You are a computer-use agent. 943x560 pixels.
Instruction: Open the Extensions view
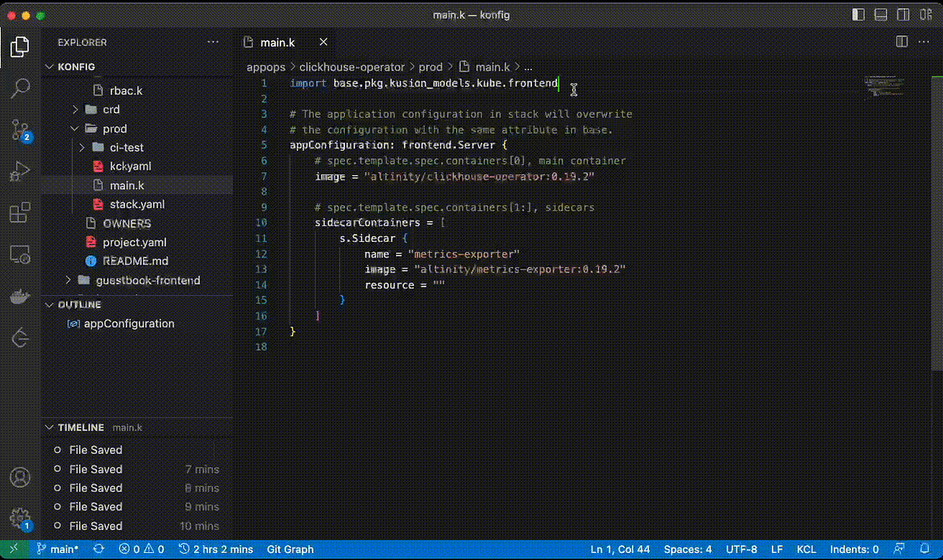click(20, 210)
